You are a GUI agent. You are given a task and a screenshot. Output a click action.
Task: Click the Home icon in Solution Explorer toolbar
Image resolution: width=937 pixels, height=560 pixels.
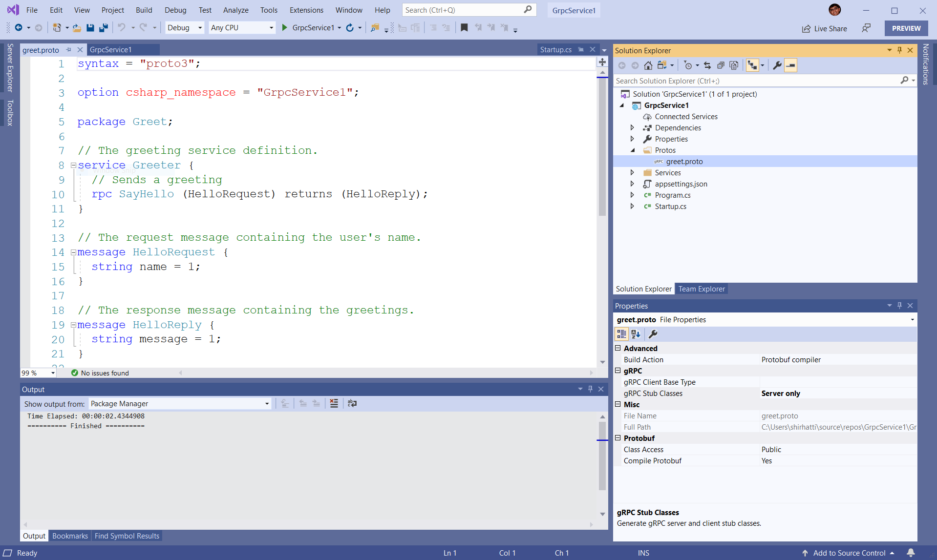[x=649, y=65]
